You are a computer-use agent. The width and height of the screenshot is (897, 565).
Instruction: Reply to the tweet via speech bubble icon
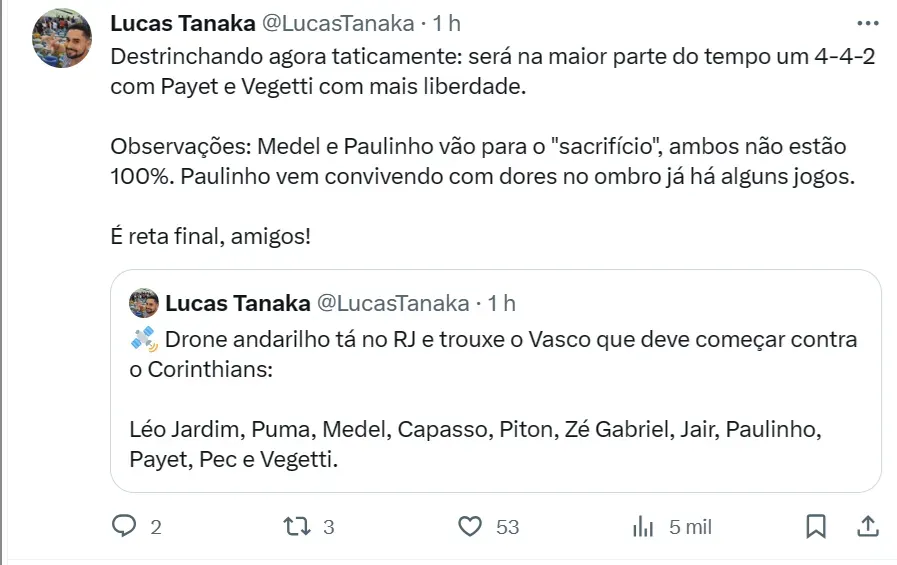[124, 525]
